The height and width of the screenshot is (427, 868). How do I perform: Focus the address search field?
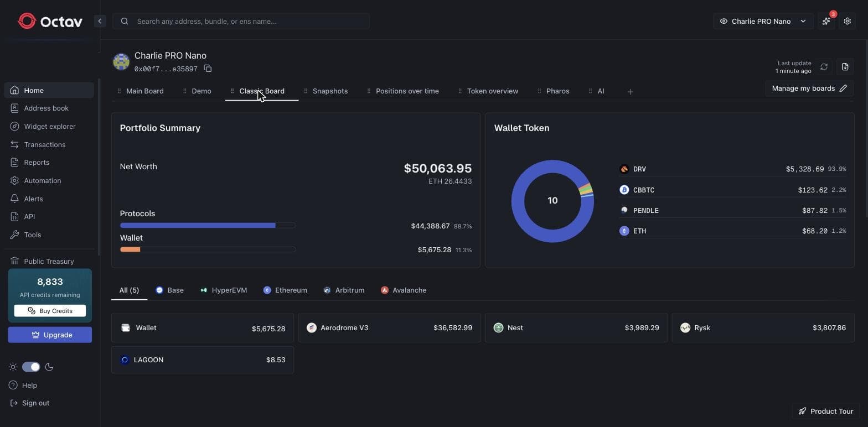click(x=241, y=21)
